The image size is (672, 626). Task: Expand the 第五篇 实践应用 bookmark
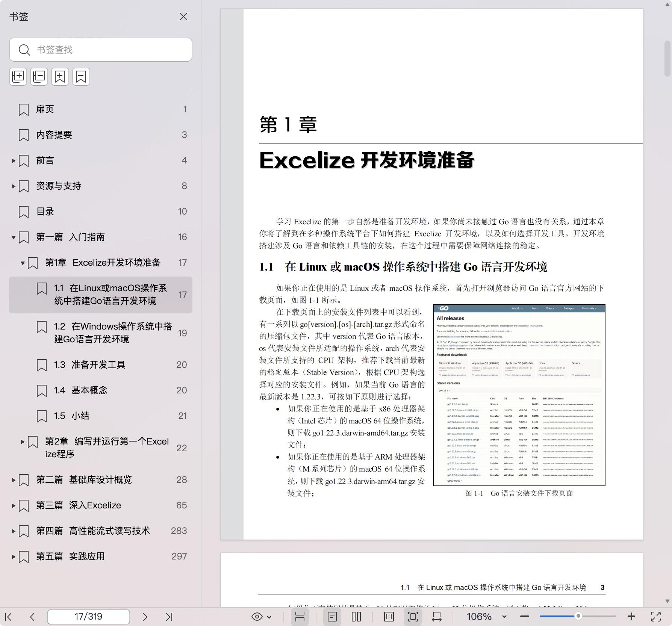(x=14, y=557)
